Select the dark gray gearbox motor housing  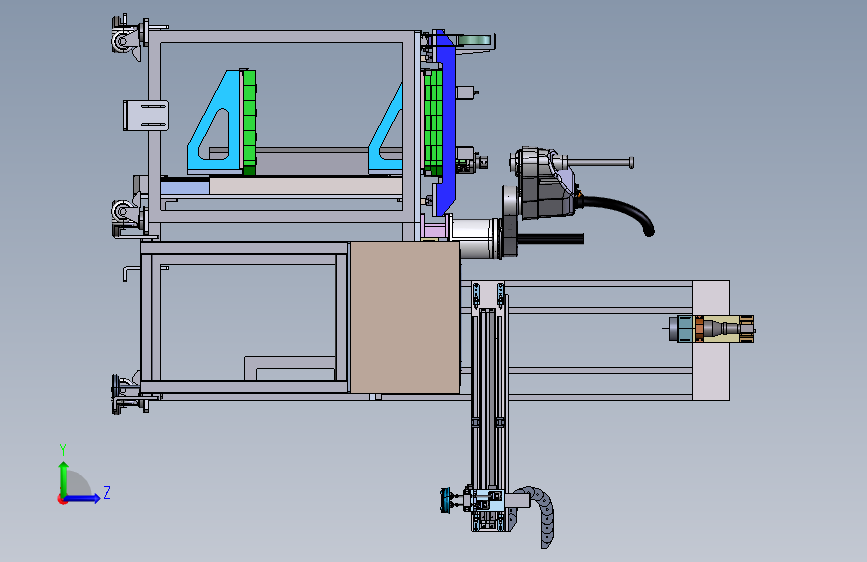point(545,183)
